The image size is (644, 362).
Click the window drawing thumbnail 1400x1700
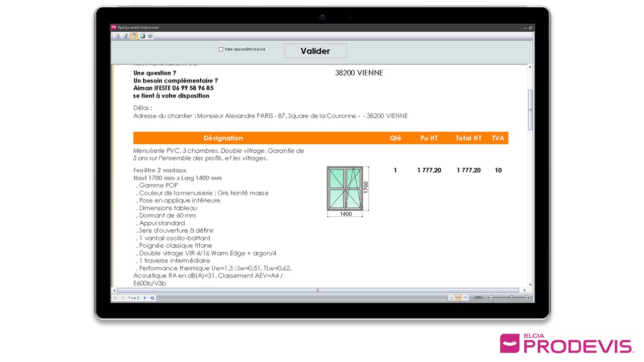(348, 192)
